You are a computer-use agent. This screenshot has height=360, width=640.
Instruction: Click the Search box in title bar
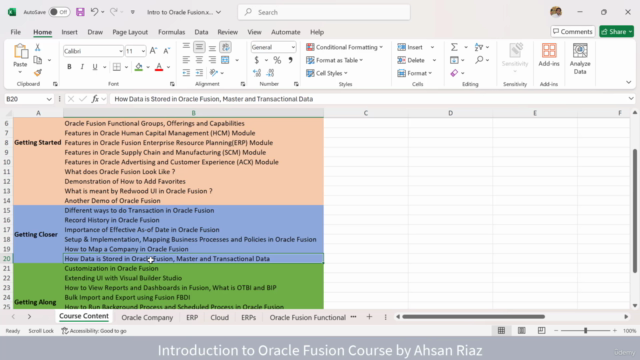[x=324, y=12]
